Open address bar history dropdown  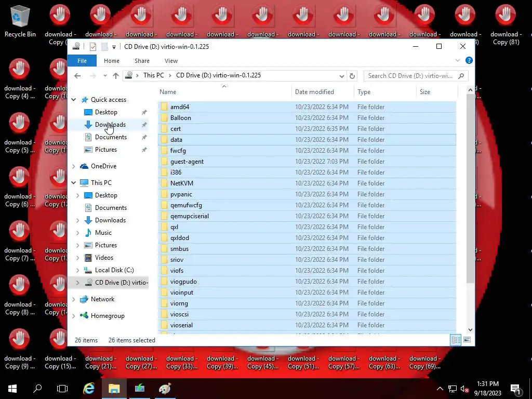tap(342, 76)
